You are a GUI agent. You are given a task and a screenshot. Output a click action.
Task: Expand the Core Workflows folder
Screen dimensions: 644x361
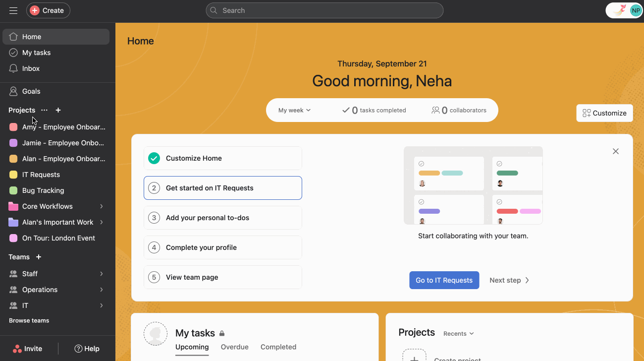click(101, 206)
